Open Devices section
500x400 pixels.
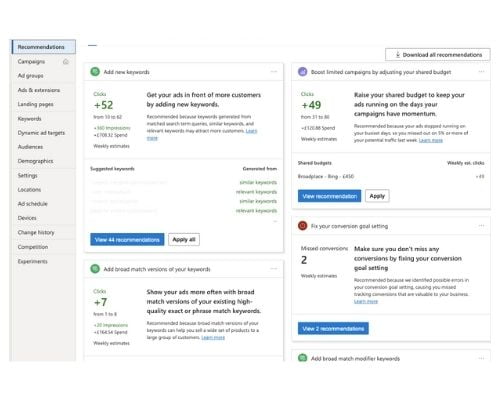point(27,218)
